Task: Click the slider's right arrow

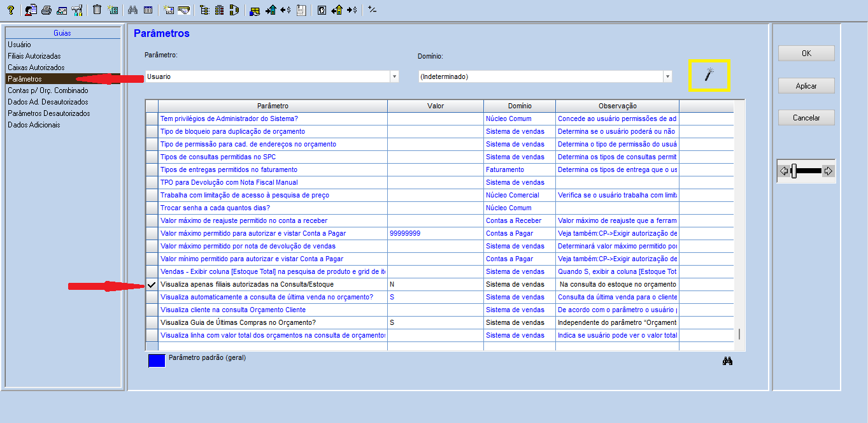Action: (828, 171)
